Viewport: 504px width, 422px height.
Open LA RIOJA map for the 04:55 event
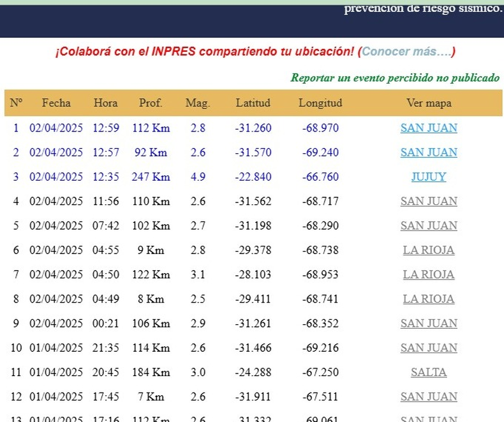click(x=429, y=250)
